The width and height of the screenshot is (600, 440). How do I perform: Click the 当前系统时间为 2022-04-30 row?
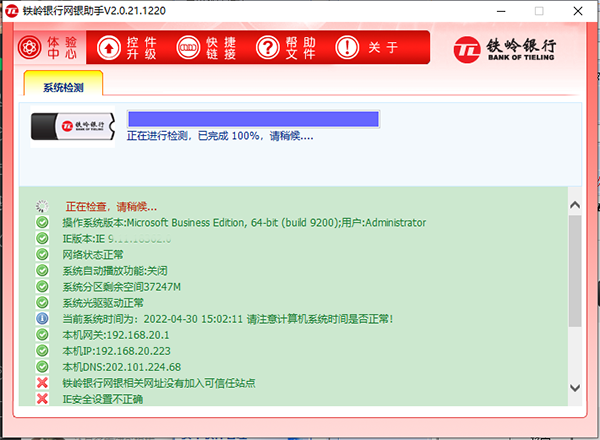[x=228, y=319]
